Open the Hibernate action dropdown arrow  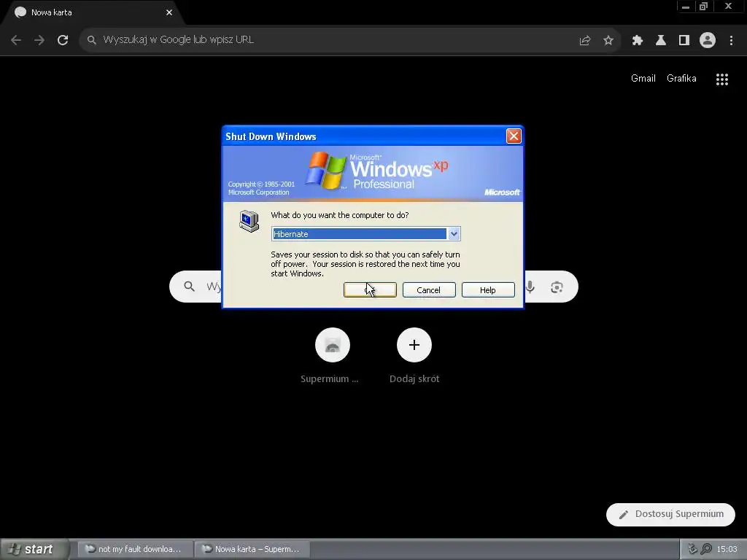(x=454, y=234)
